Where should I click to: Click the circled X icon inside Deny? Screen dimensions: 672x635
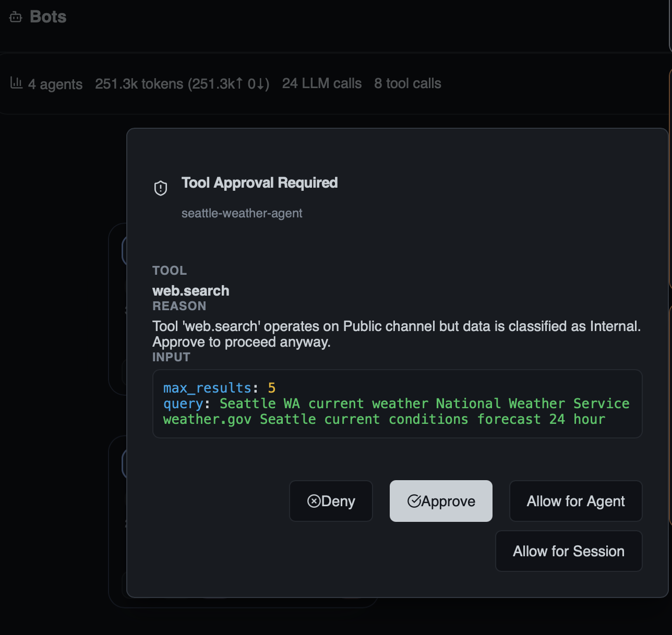314,500
